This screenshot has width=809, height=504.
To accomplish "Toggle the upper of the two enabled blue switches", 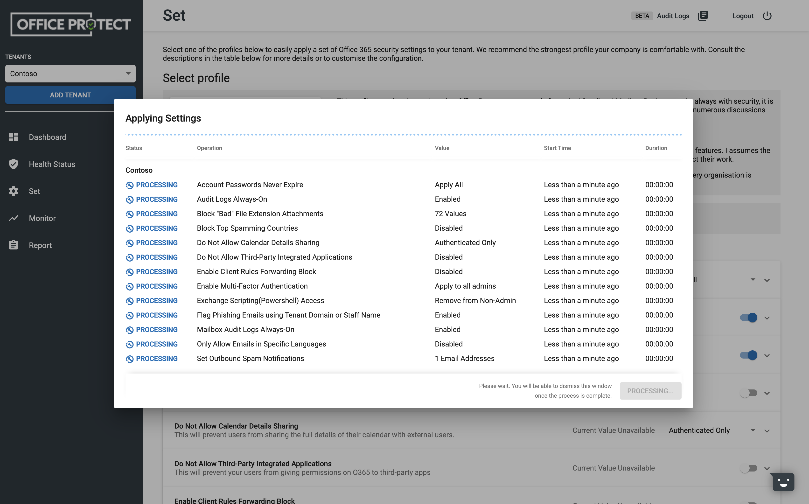I will coord(747,318).
